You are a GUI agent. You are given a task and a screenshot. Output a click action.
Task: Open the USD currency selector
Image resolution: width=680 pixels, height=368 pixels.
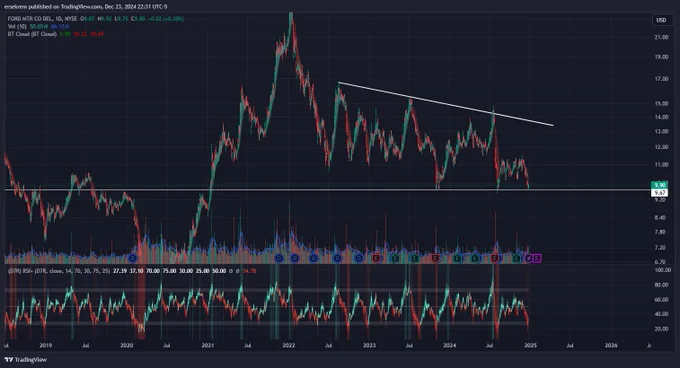[661, 20]
